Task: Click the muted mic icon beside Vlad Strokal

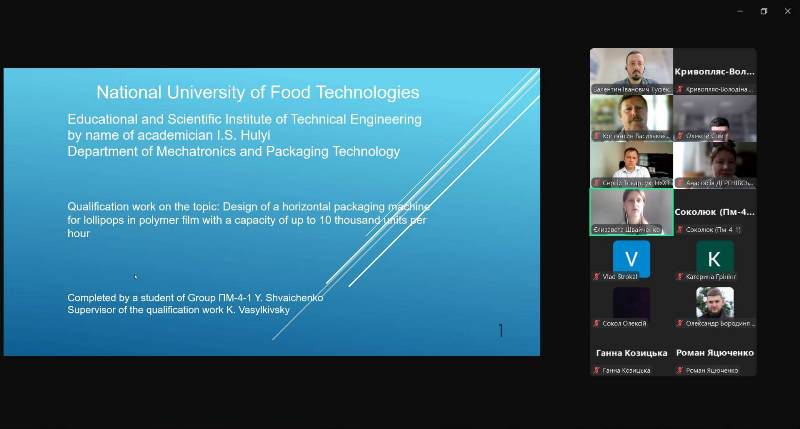Action: [596, 276]
